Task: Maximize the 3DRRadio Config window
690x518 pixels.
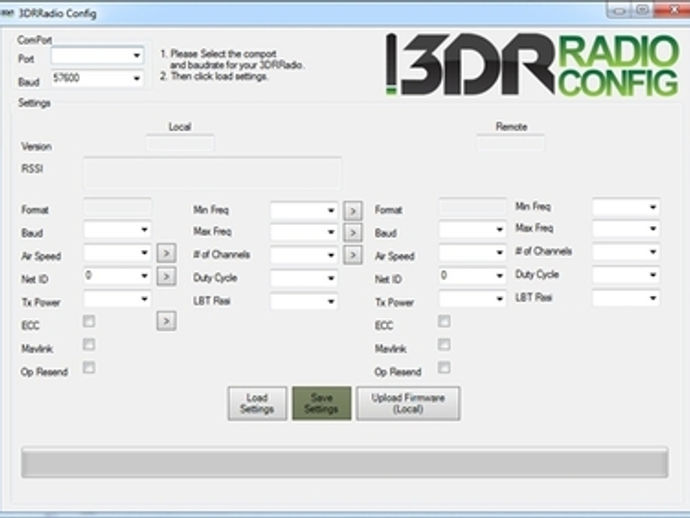Action: pos(642,10)
